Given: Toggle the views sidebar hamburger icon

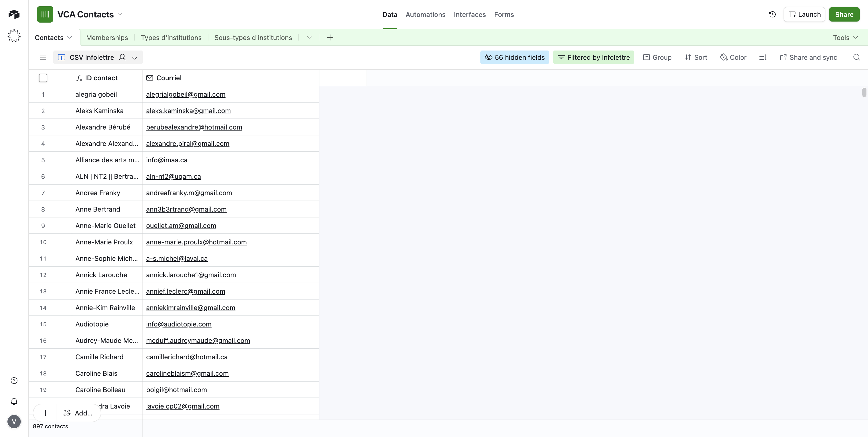Looking at the screenshot, I should 43,57.
